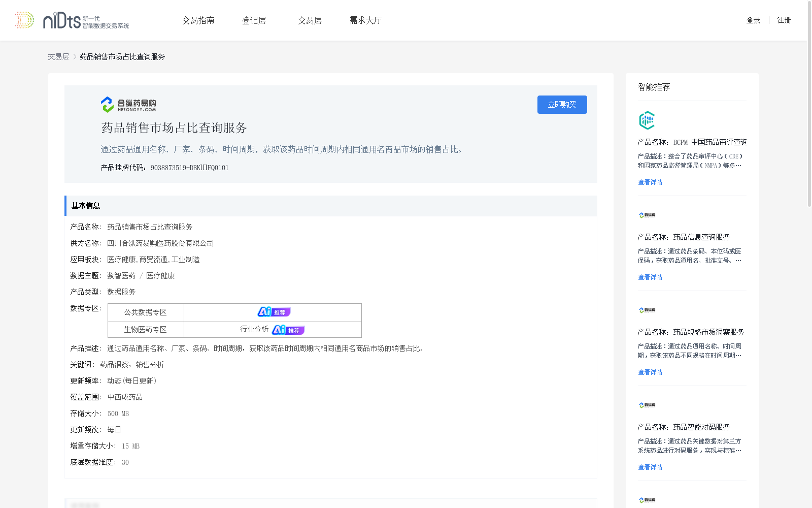Click underlying data dimension value 30
This screenshot has width=812, height=508.
point(125,462)
